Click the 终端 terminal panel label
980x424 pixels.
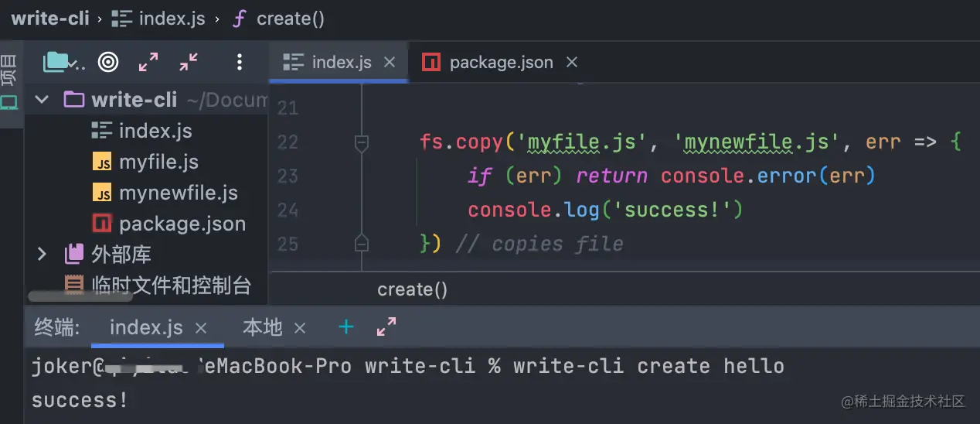(x=57, y=327)
